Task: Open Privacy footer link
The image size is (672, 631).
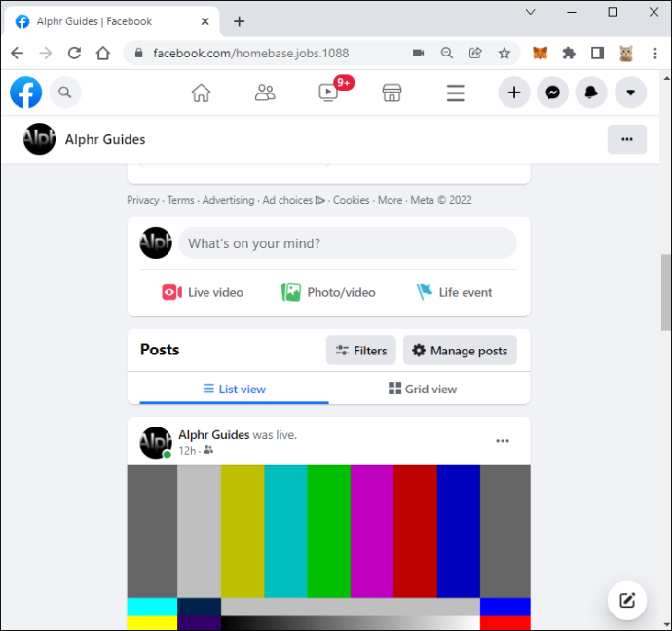Action: tap(143, 200)
